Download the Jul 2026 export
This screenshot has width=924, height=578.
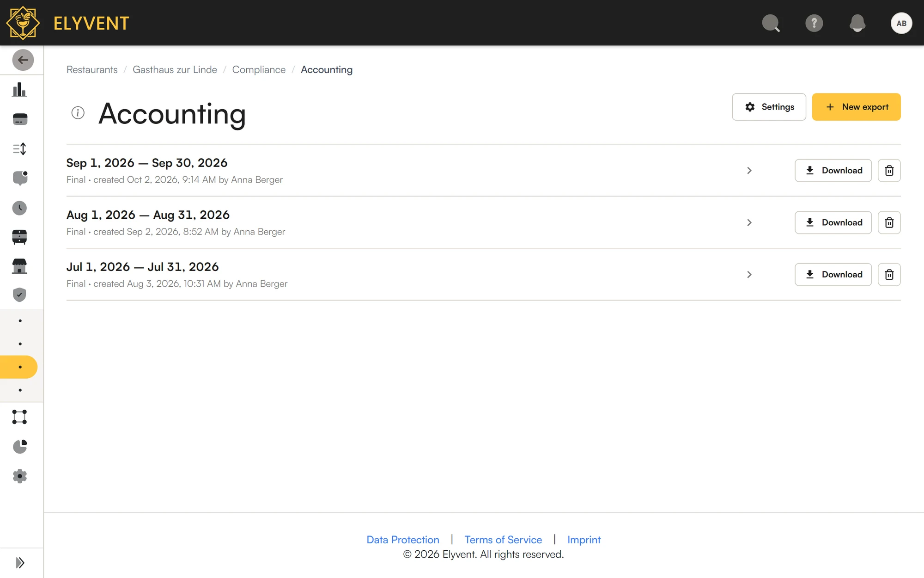tap(833, 275)
